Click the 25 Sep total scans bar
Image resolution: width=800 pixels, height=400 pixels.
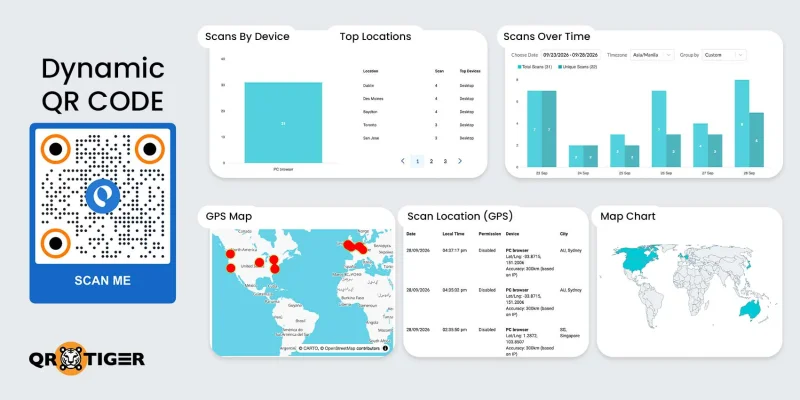pyautogui.click(x=617, y=151)
